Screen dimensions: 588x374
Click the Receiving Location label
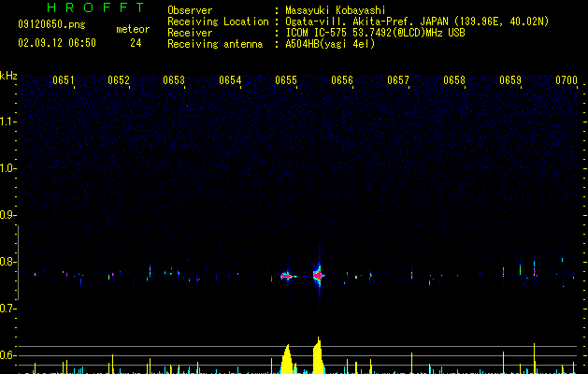218,22
